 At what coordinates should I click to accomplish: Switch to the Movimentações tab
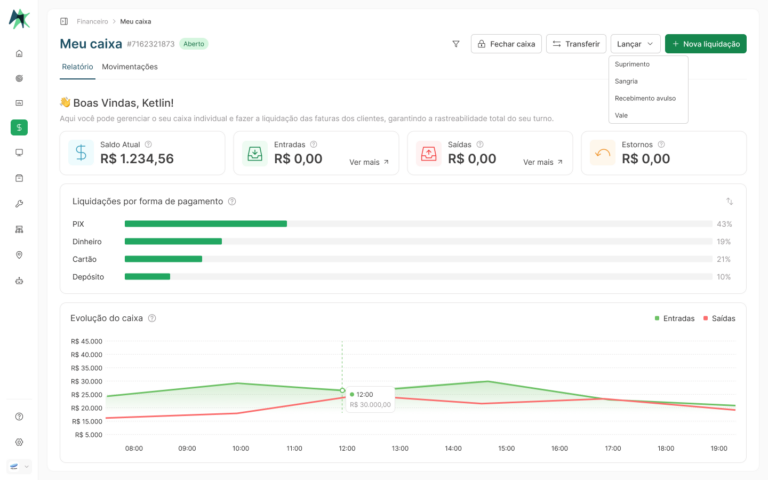(130, 67)
